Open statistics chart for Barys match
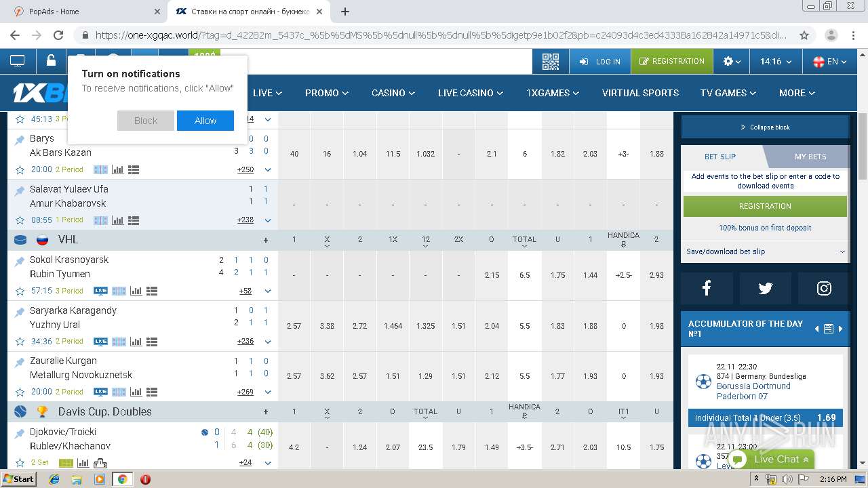 click(x=117, y=169)
